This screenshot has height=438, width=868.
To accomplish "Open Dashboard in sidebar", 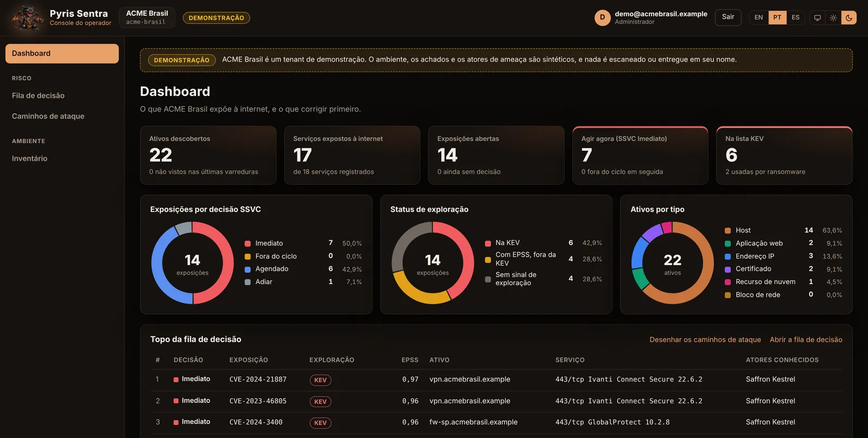I will [62, 54].
